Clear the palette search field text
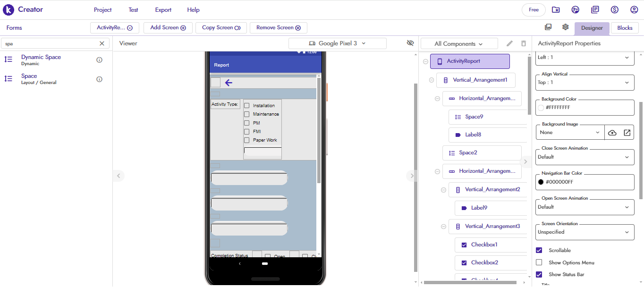Screen dimensions: 644x287 102,43
